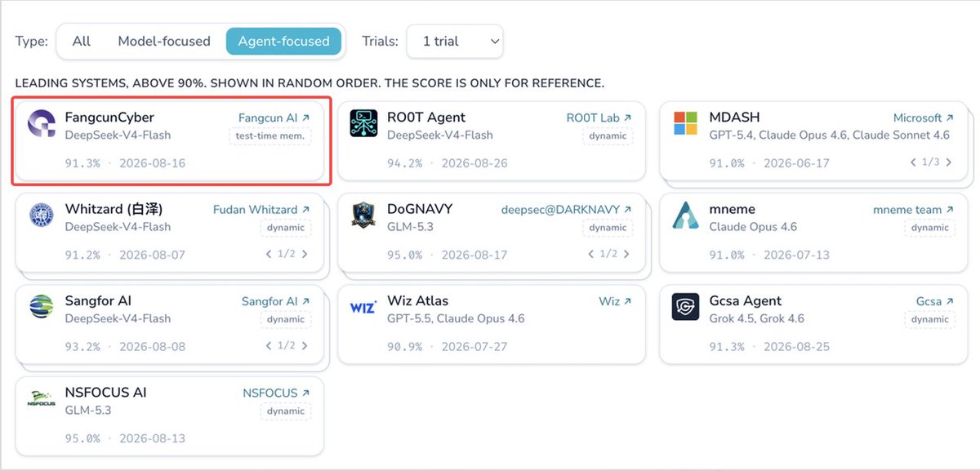Click the ROOT Agent logo icon
This screenshot has height=471, width=980.
(x=363, y=123)
